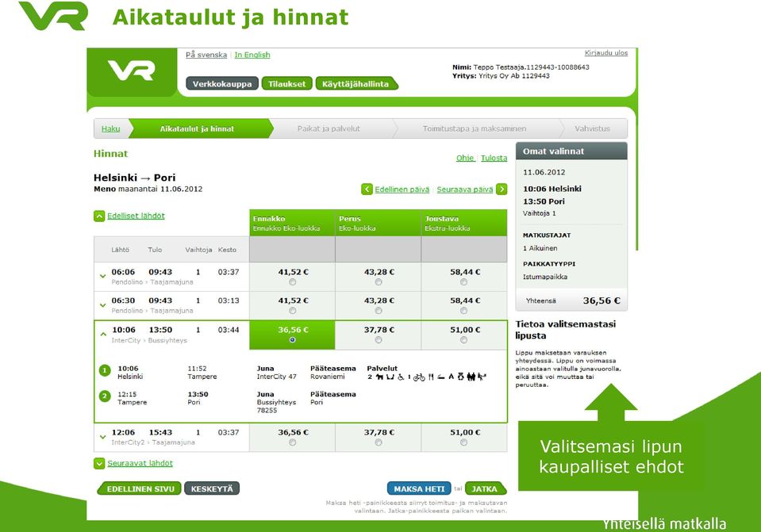Click the restaurant fork-and-knife service icon
The height and width of the screenshot is (532, 761).
(x=431, y=377)
